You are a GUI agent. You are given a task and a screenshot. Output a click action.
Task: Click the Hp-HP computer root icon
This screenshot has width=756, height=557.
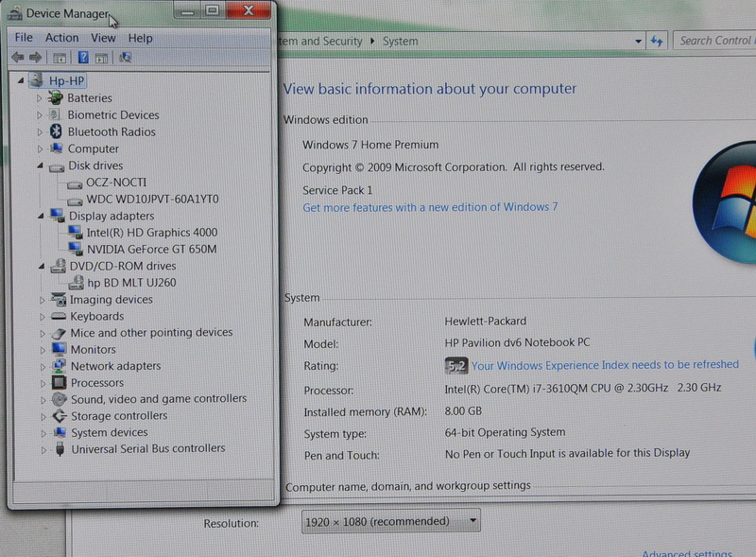(37, 80)
